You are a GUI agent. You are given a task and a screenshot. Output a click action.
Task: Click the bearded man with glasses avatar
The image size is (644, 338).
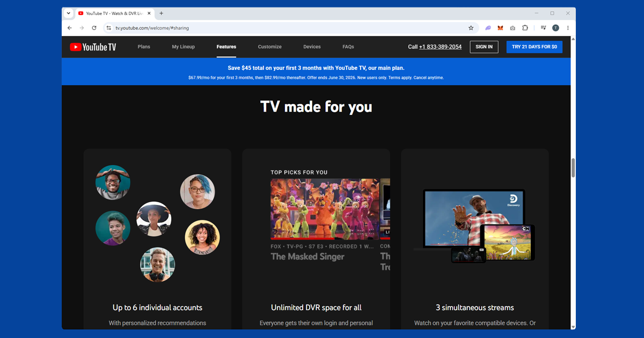pyautogui.click(x=113, y=182)
